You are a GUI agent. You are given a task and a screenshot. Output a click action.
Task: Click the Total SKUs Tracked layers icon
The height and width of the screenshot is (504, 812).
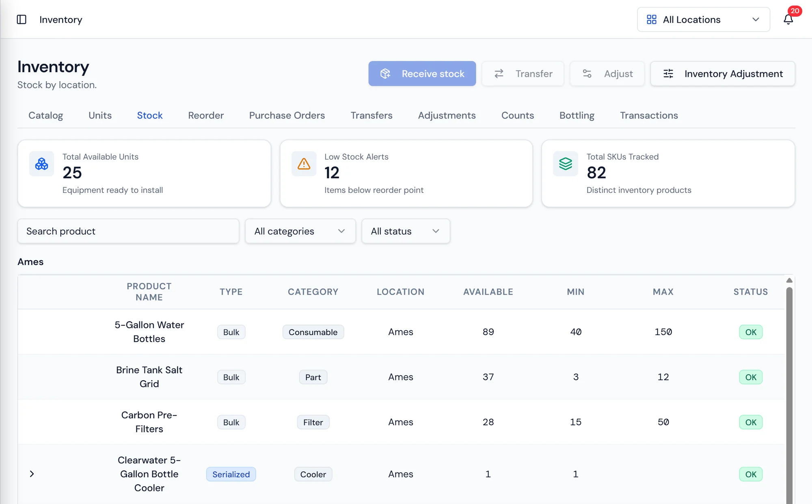point(566,164)
